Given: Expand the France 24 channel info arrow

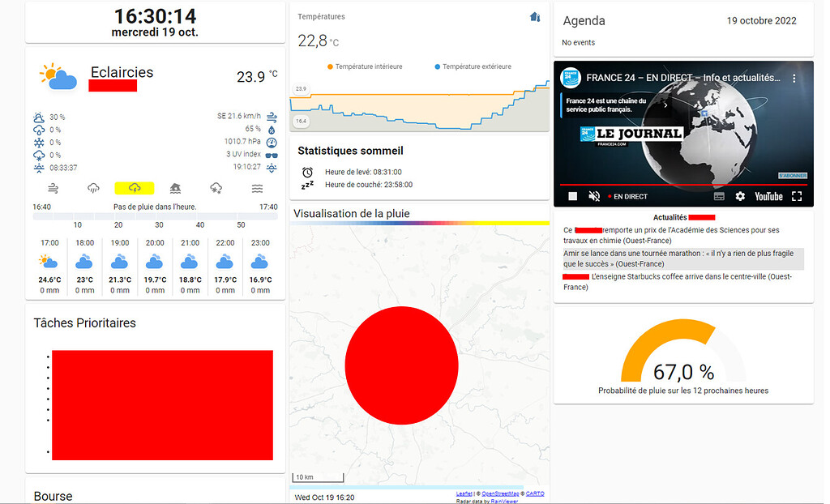Looking at the screenshot, I should 664,104.
